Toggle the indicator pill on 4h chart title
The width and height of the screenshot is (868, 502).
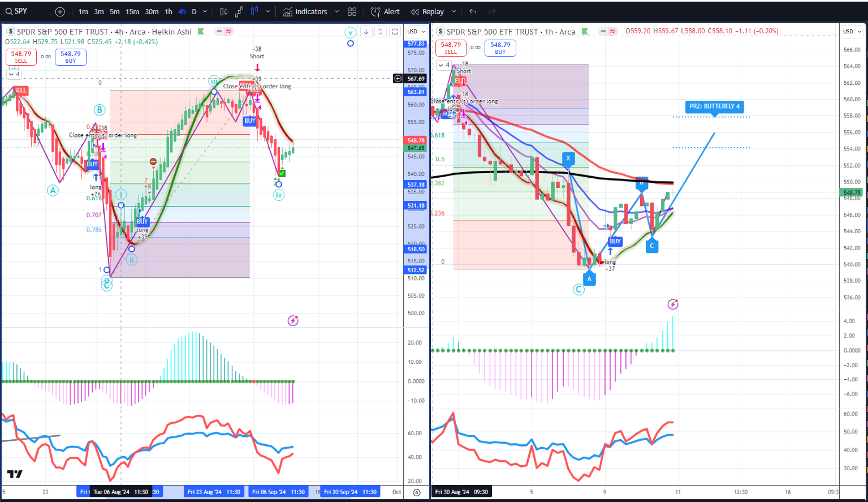pos(223,32)
